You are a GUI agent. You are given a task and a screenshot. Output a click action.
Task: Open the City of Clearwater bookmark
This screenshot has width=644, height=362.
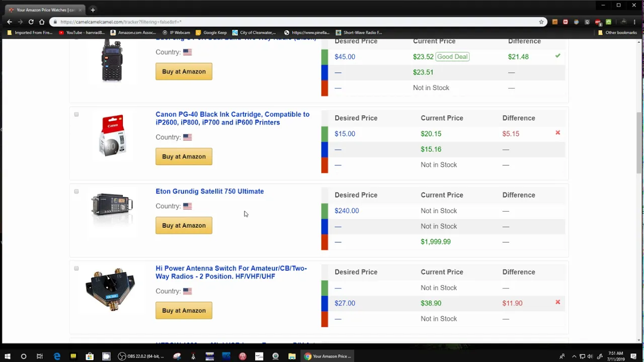pyautogui.click(x=254, y=33)
